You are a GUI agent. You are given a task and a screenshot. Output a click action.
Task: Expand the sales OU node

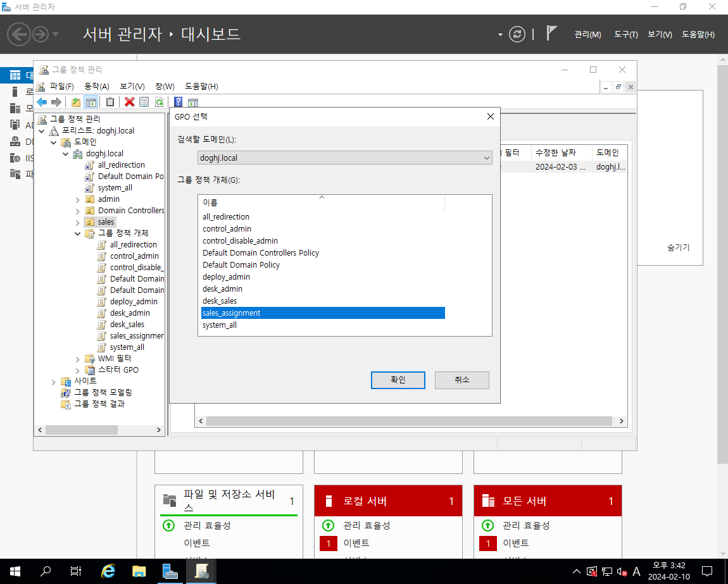click(77, 222)
